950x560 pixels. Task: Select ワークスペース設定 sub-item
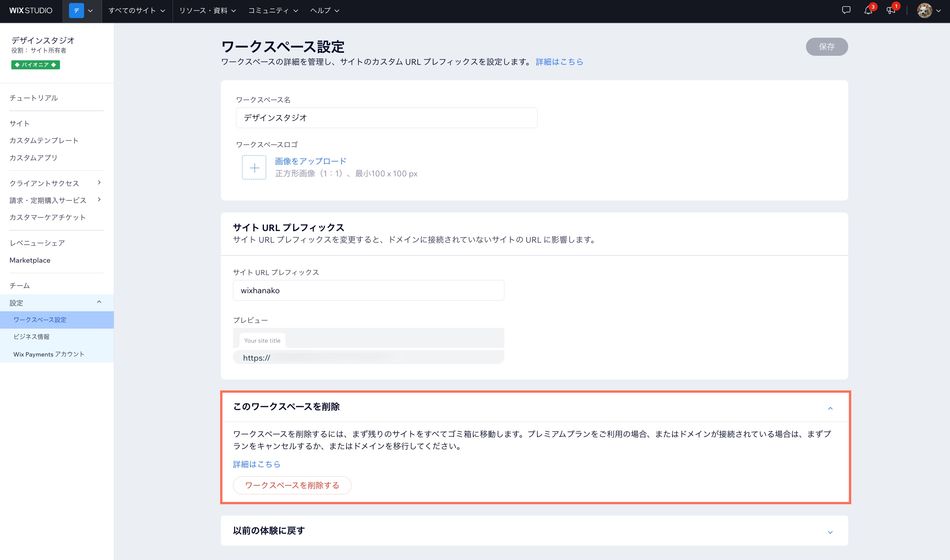[57, 320]
